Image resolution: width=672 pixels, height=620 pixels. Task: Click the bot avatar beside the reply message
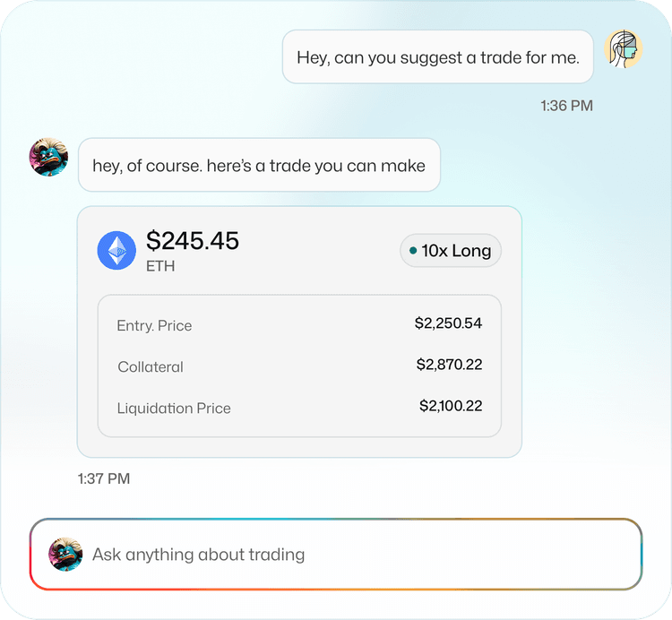[x=48, y=157]
